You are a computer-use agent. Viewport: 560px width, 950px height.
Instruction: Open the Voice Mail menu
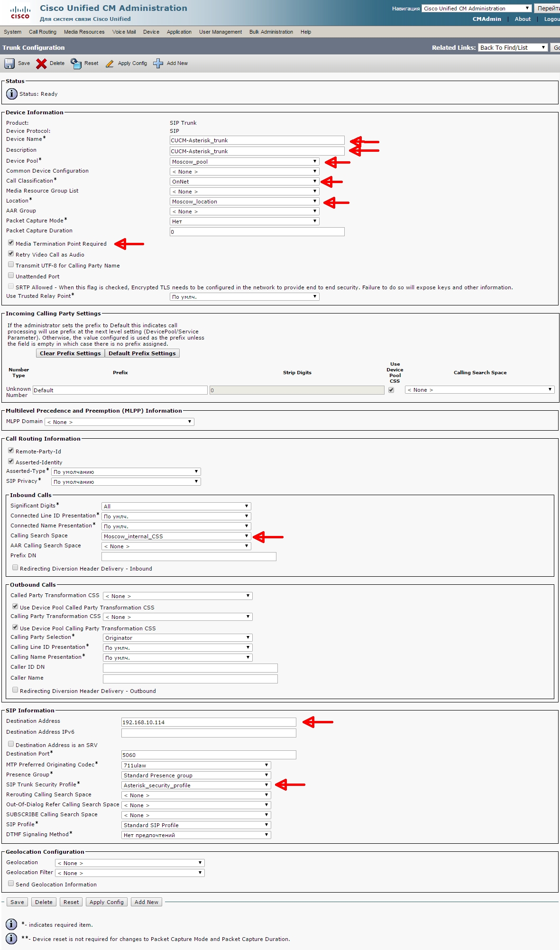point(124,32)
